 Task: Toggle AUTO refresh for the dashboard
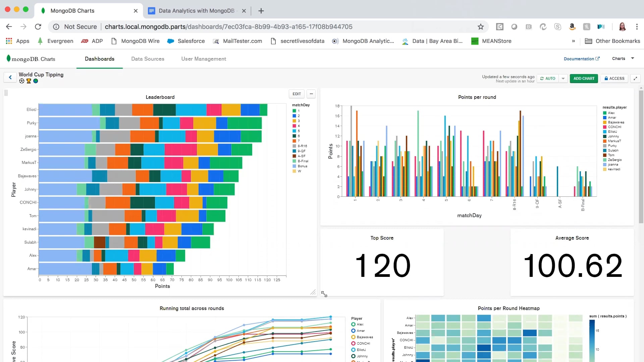pyautogui.click(x=548, y=78)
